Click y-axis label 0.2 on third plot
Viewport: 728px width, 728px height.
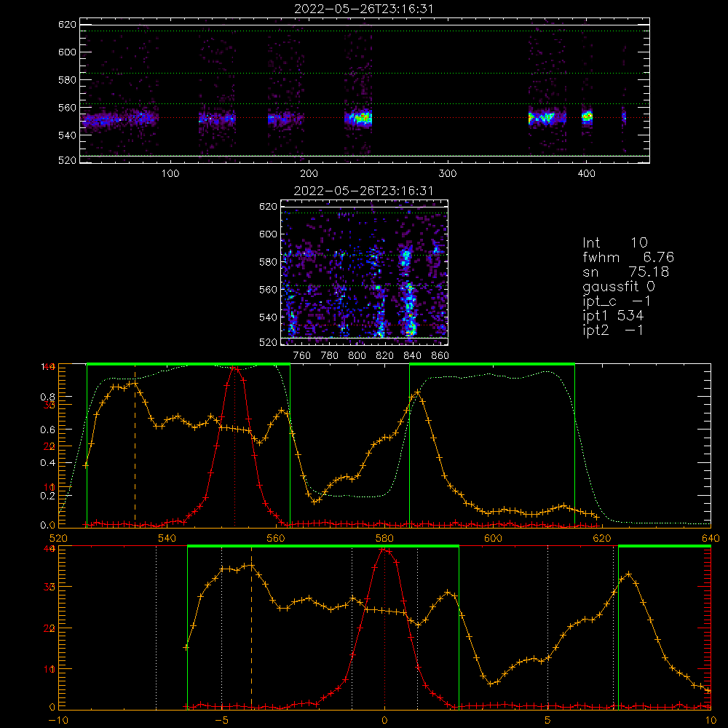coord(48,495)
